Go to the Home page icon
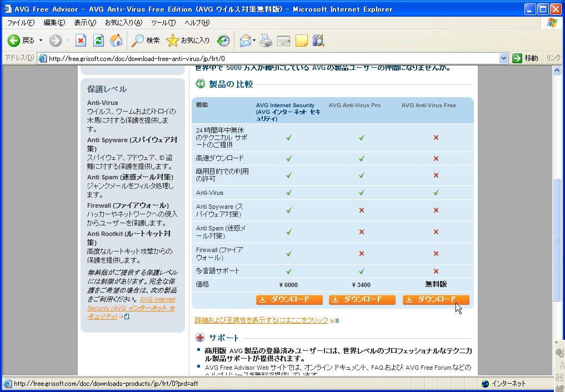The image size is (565, 392). pyautogui.click(x=116, y=41)
